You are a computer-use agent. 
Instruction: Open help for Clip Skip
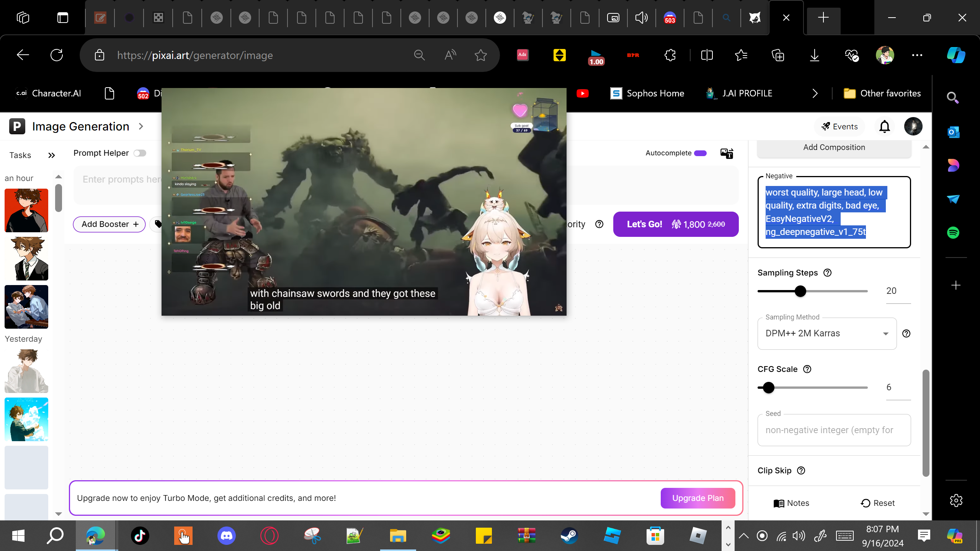click(801, 471)
